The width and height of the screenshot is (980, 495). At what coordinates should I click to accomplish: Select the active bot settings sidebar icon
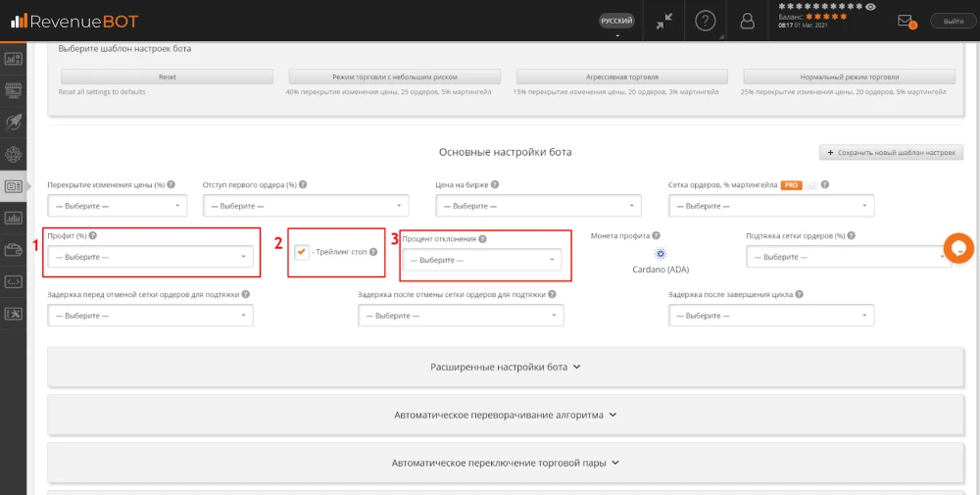tap(13, 186)
